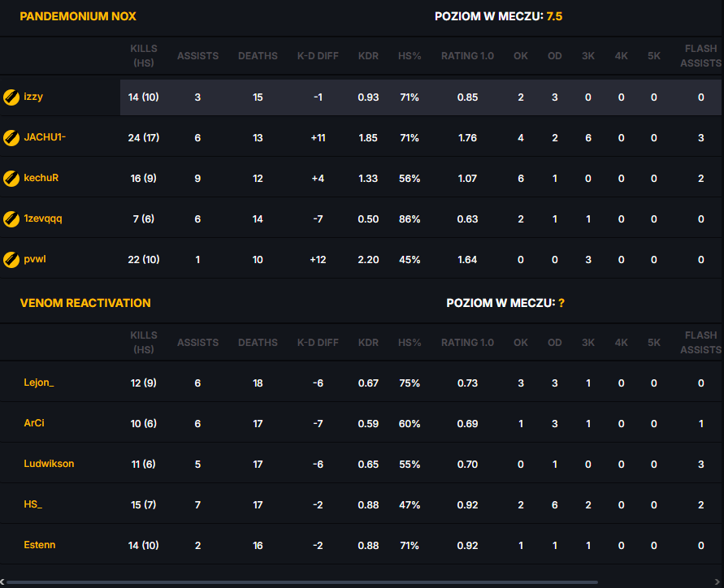The image size is (724, 588).
Task: Open PANDEMONIUM NOX team page
Action: point(78,16)
